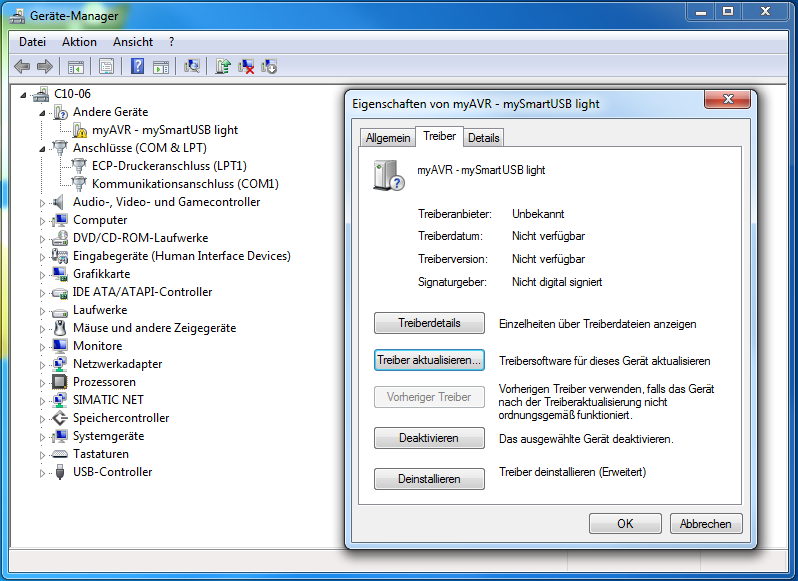Switch to the Details tab

click(x=483, y=138)
